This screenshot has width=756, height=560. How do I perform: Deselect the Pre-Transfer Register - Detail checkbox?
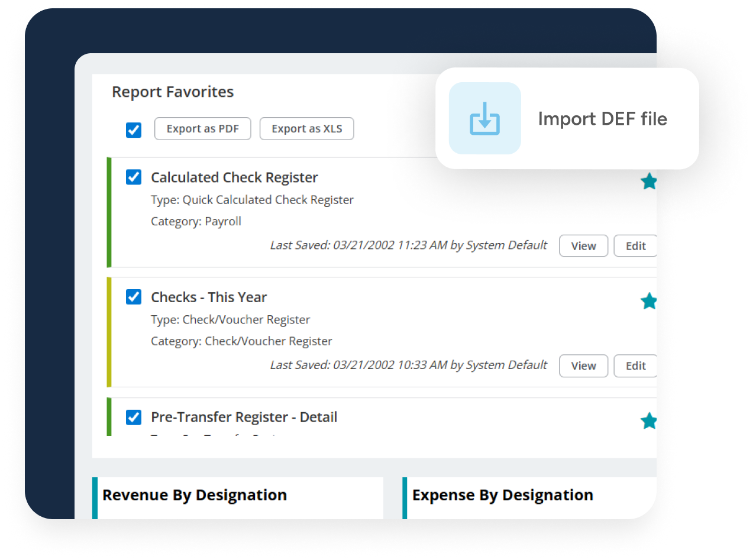click(x=134, y=417)
